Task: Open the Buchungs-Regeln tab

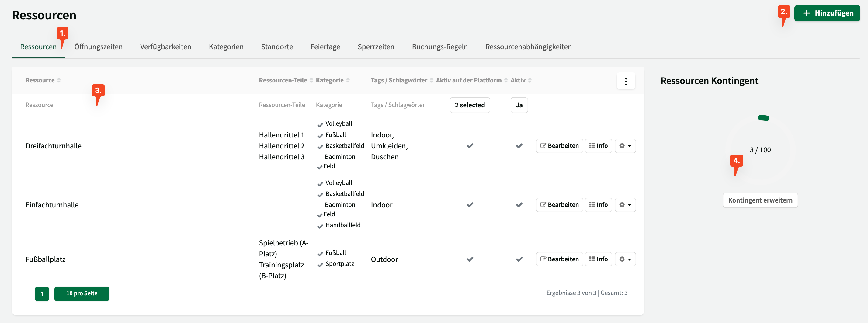Action: tap(439, 47)
